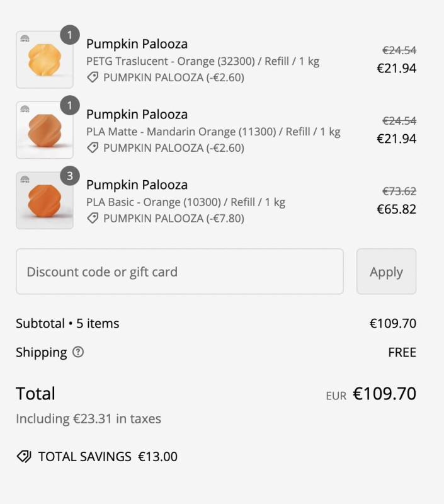Click the PETG Translucent Orange spool thumbnail
This screenshot has height=504, width=444.
pos(44,60)
